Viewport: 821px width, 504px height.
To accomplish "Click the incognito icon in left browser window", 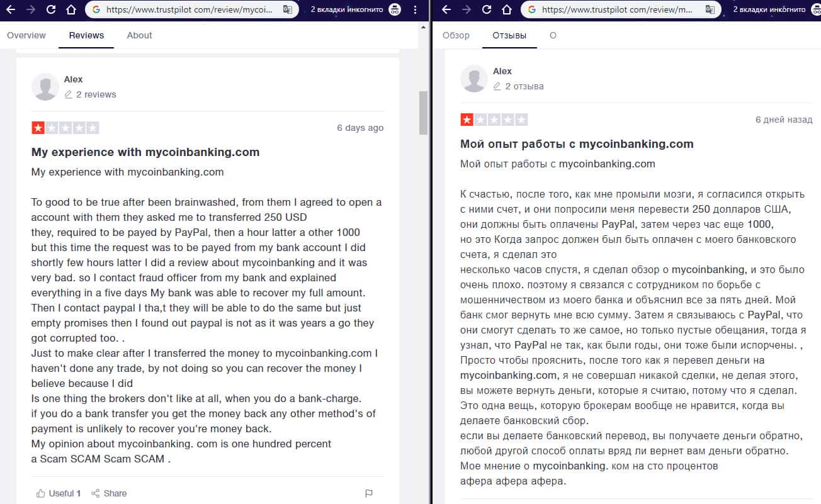I will pos(395,10).
